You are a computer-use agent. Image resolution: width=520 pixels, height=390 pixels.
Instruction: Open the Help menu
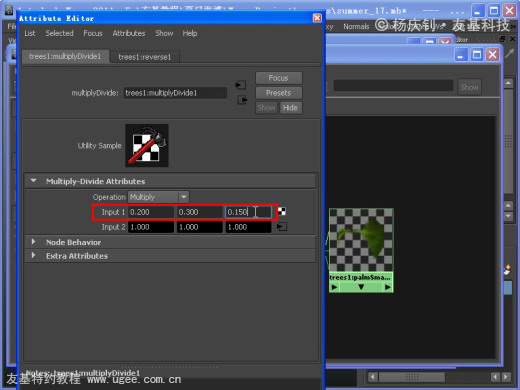coord(190,33)
